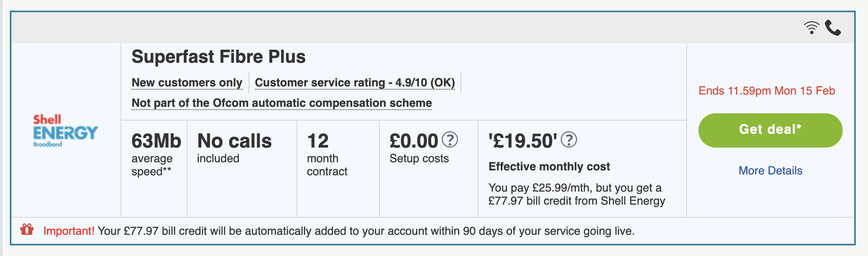Click the customer service rating 4.9/10 label
This screenshot has width=868, height=256.
pos(355,83)
